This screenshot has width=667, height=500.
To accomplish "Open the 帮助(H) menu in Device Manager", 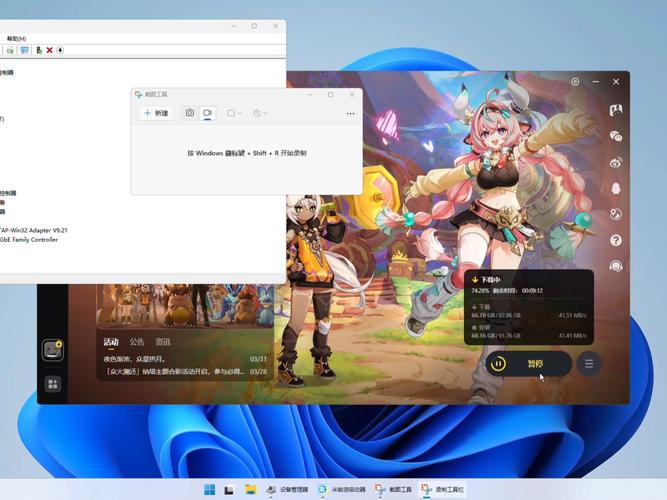I will [x=16, y=39].
